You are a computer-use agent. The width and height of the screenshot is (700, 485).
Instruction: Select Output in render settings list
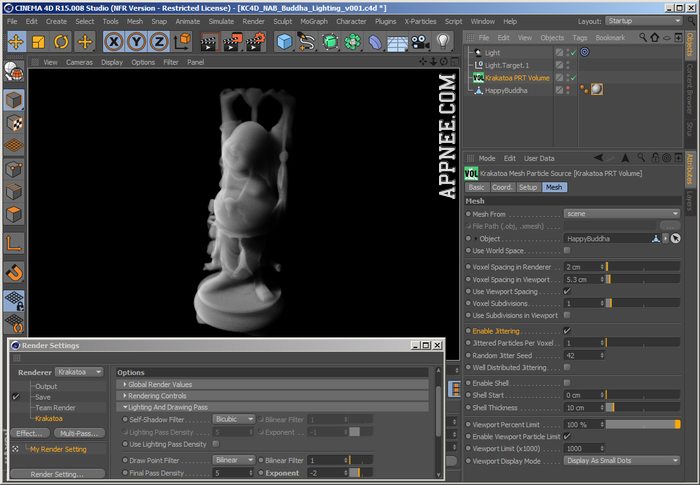46,386
